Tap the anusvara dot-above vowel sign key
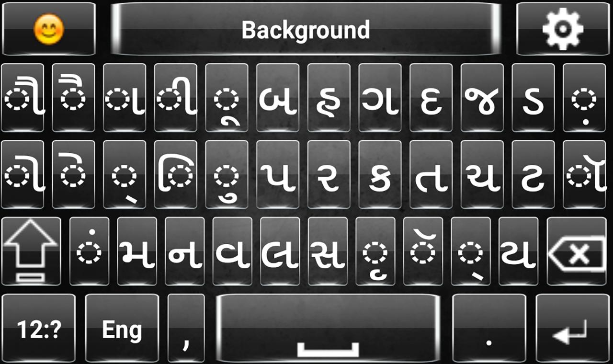 click(89, 251)
